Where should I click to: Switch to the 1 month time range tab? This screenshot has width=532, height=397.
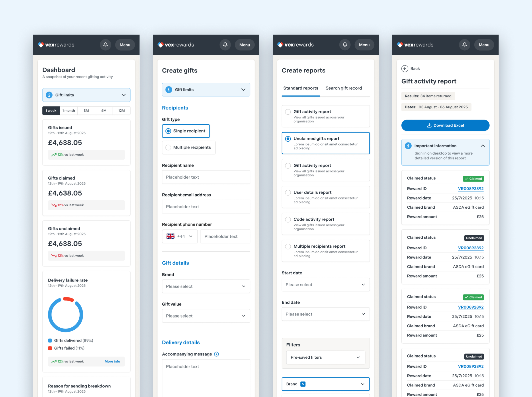pyautogui.click(x=68, y=111)
